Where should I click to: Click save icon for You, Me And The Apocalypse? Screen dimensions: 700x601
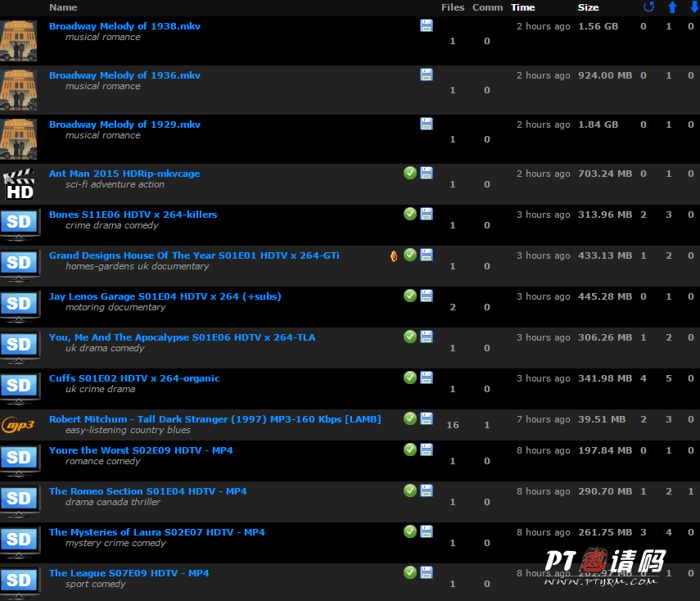tap(427, 337)
